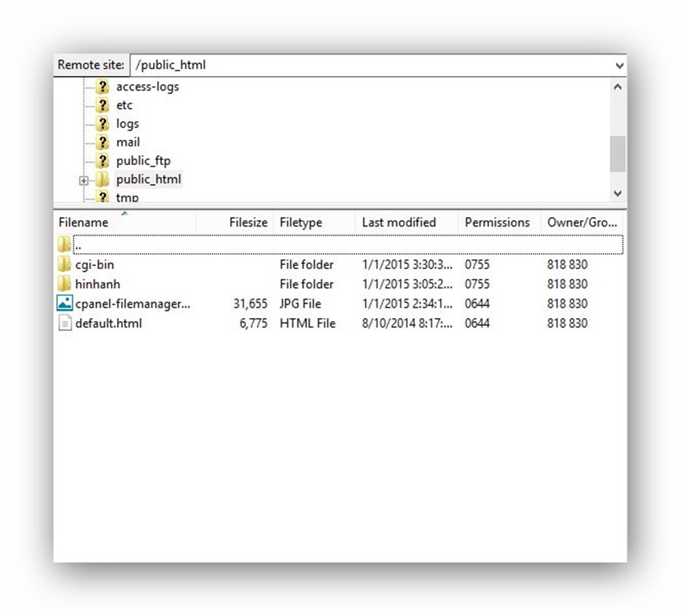This screenshot has width=681, height=616.
Task: Click the 31,655 filesize cell
Action: 250,304
